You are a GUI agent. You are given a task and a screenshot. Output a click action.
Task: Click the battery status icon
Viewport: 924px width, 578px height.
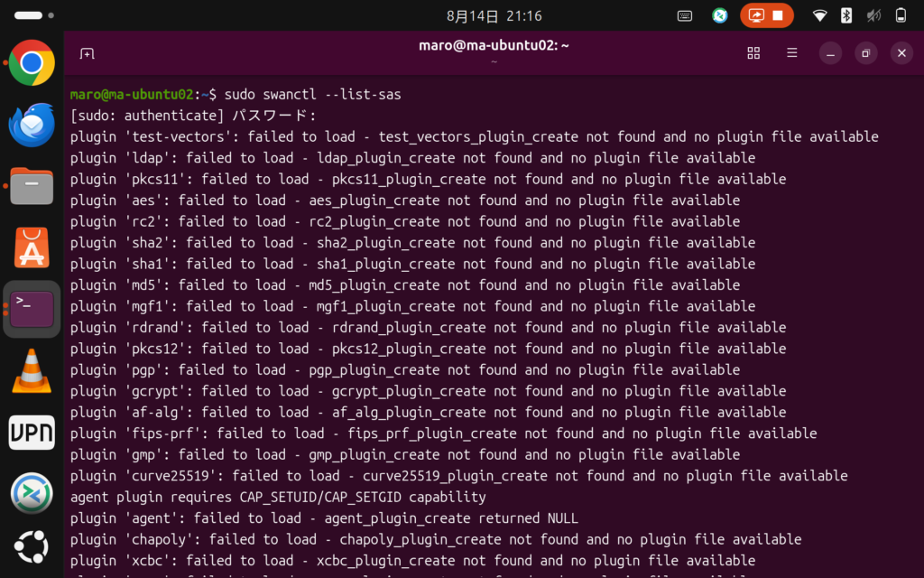[901, 16]
